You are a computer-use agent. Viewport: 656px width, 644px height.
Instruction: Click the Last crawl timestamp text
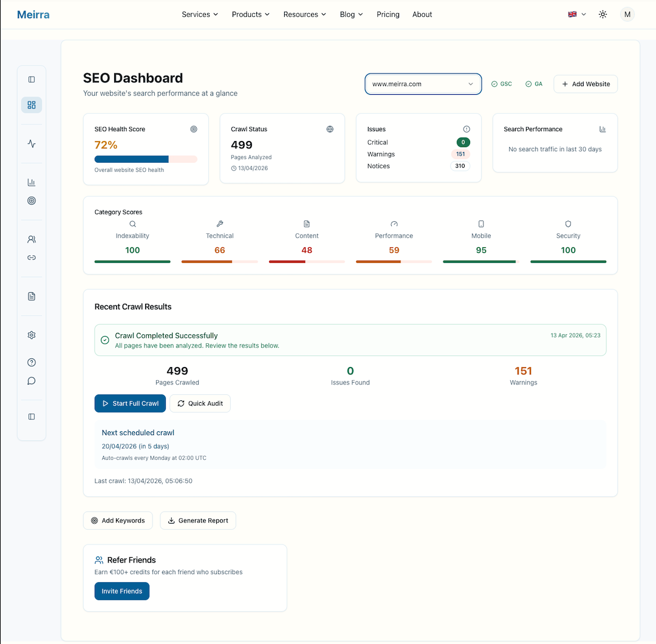coord(143,481)
